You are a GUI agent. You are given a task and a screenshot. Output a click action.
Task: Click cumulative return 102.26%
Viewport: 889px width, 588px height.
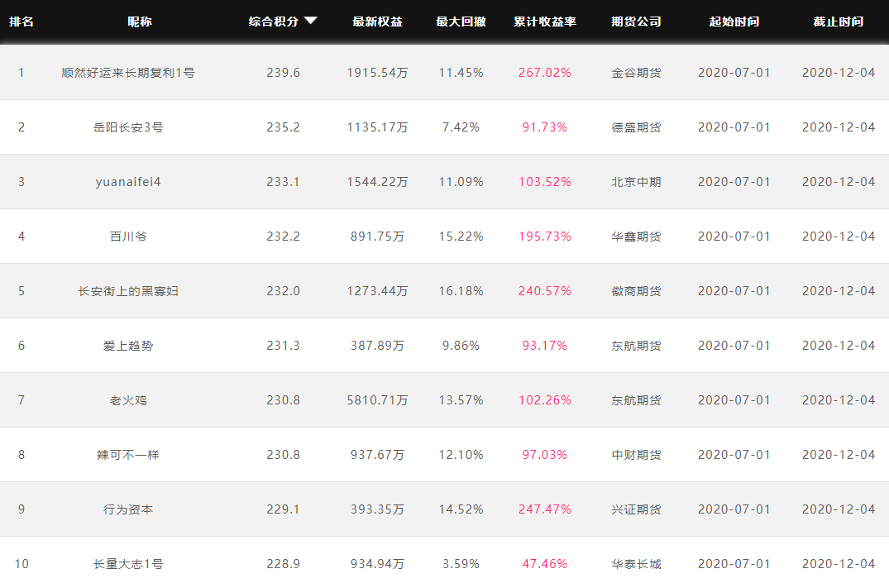[x=545, y=400]
